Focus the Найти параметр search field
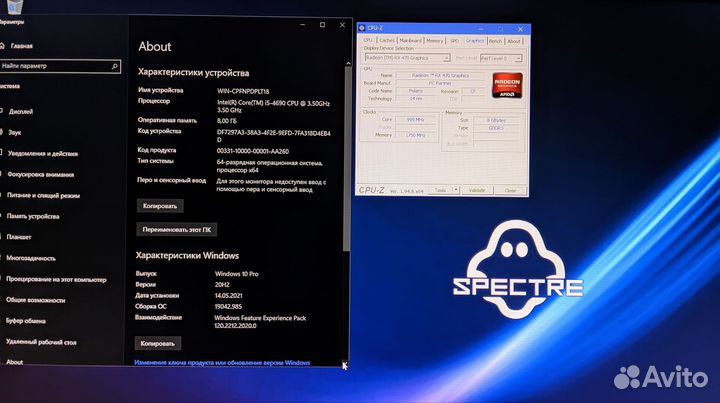720x403 pixels. pyautogui.click(x=60, y=66)
